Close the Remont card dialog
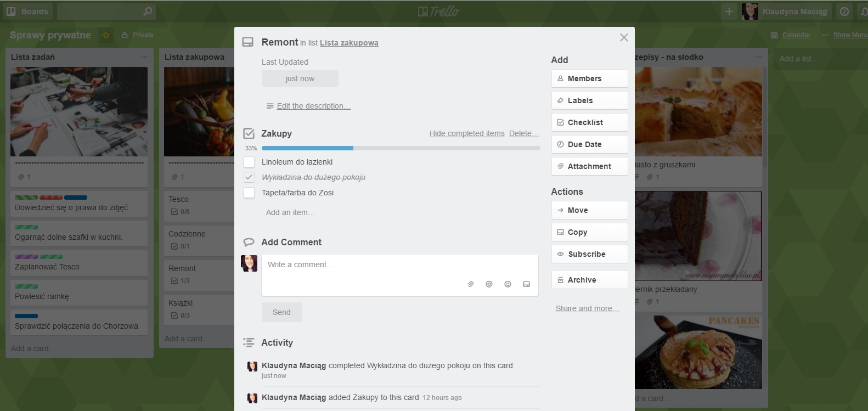 pos(624,37)
